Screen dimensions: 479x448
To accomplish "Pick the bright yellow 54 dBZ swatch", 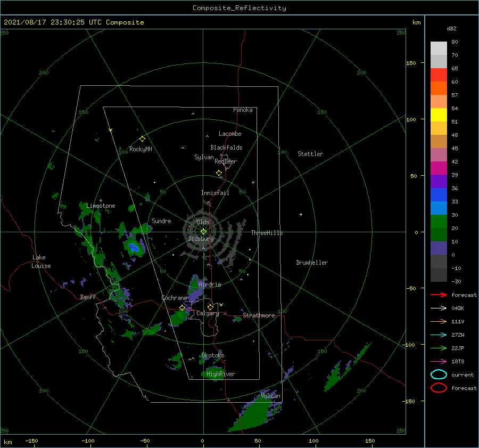I will point(439,115).
